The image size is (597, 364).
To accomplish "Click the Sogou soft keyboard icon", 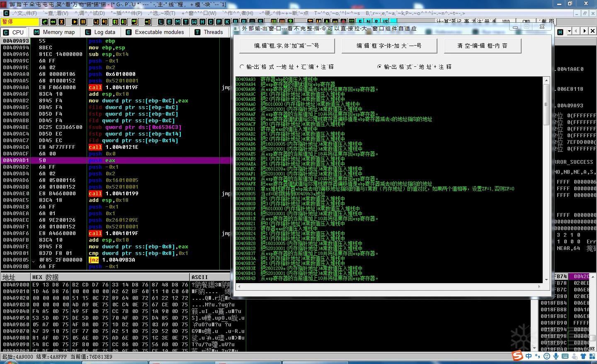I will click(565, 356).
